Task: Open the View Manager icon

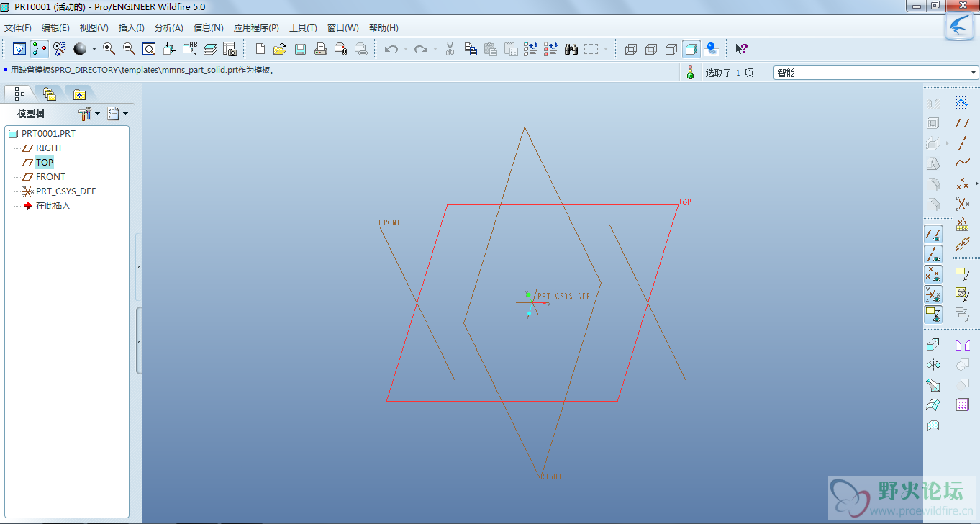Action: tap(230, 49)
